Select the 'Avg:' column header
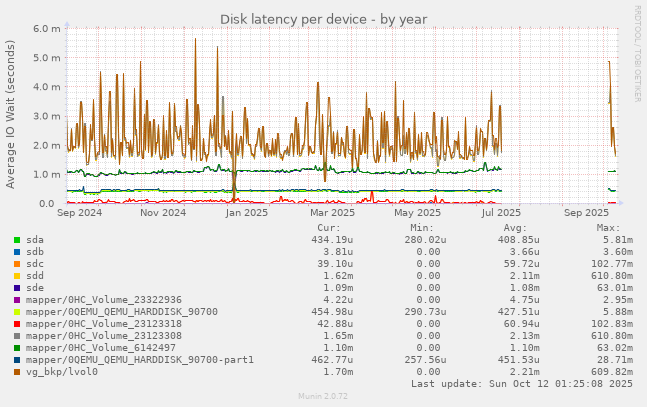The image size is (647, 407). coord(519,228)
